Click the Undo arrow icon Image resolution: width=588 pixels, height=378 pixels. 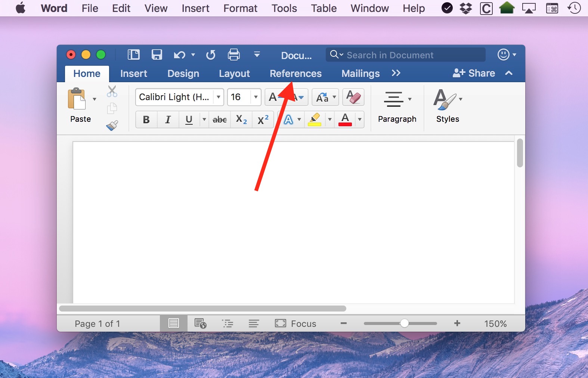pyautogui.click(x=180, y=55)
